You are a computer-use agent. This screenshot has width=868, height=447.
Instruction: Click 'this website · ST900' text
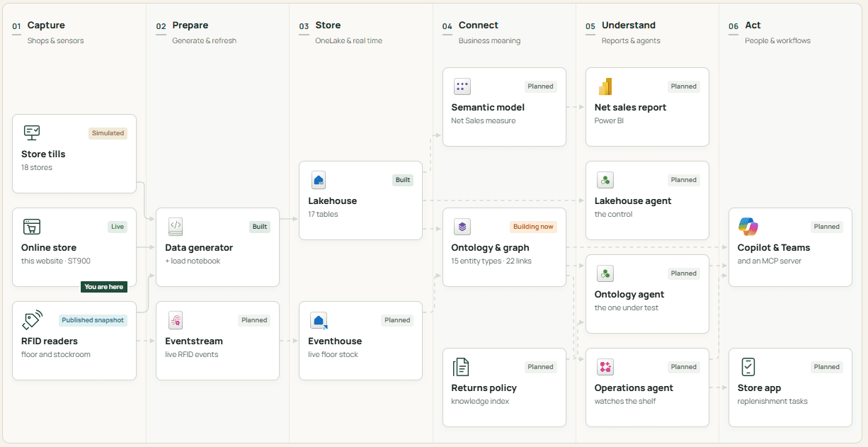click(x=56, y=261)
